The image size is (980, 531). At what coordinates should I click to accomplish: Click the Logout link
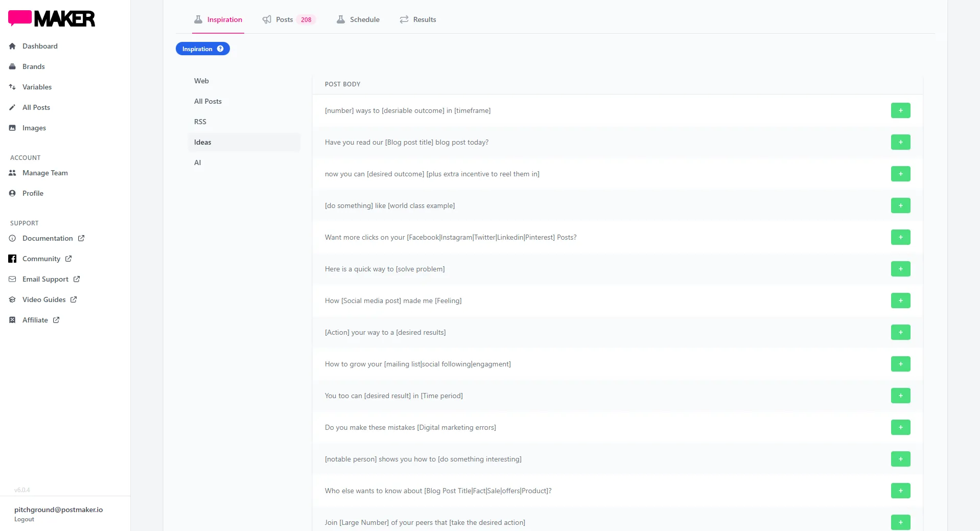click(24, 519)
